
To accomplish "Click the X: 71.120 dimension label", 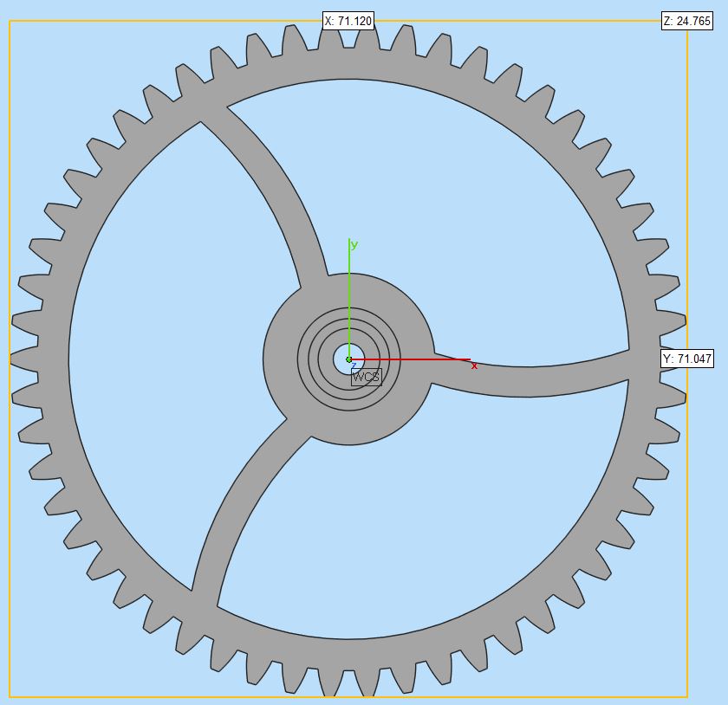I will 348,22.
